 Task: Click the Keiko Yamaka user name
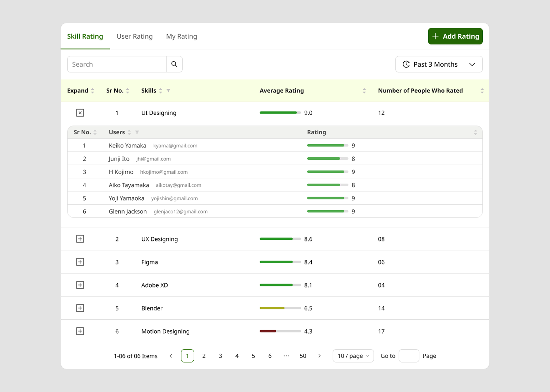point(127,146)
